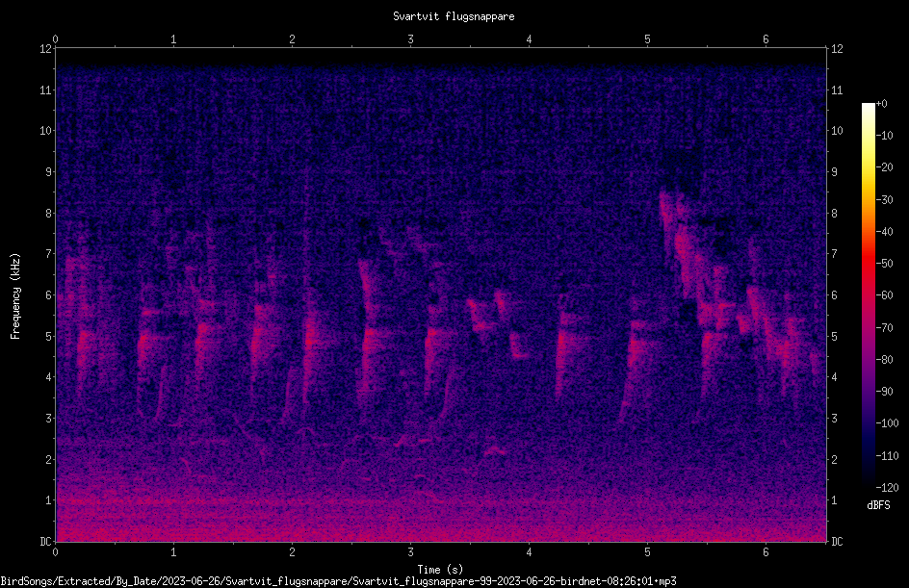Click the '3' tick label on the top time axis
Screen dimensions: 909x588
point(410,39)
